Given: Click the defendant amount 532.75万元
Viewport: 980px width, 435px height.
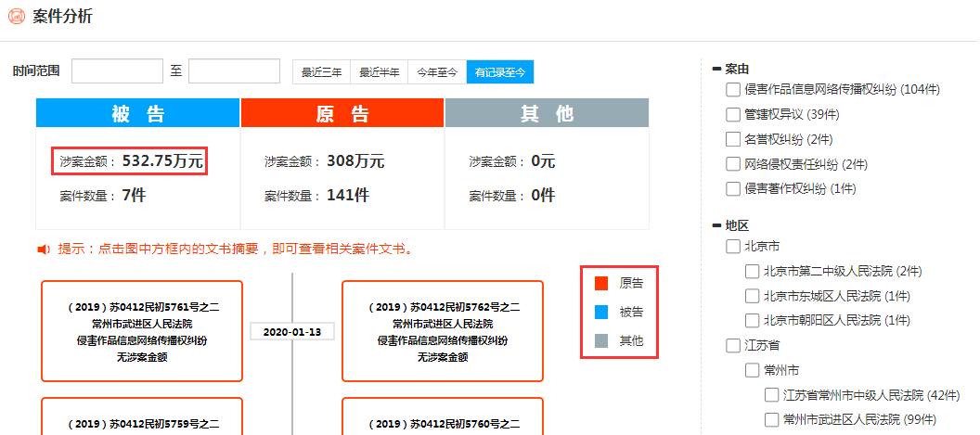Looking at the screenshot, I should [162, 162].
